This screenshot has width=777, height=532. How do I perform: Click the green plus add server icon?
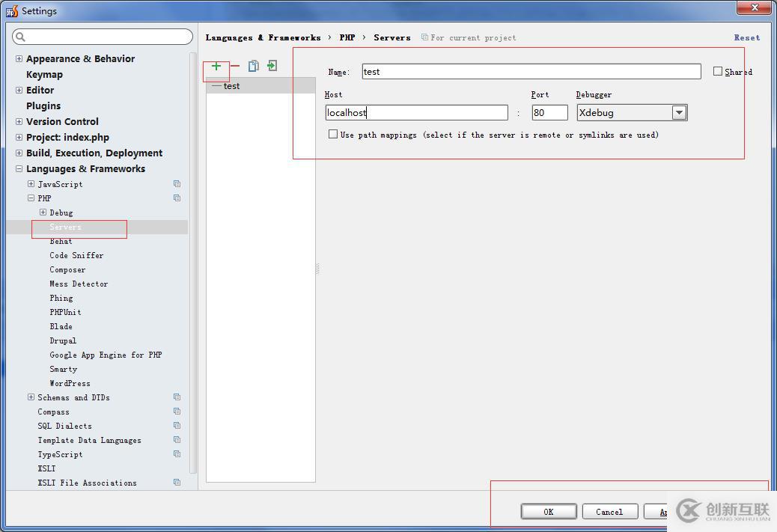pyautogui.click(x=216, y=67)
